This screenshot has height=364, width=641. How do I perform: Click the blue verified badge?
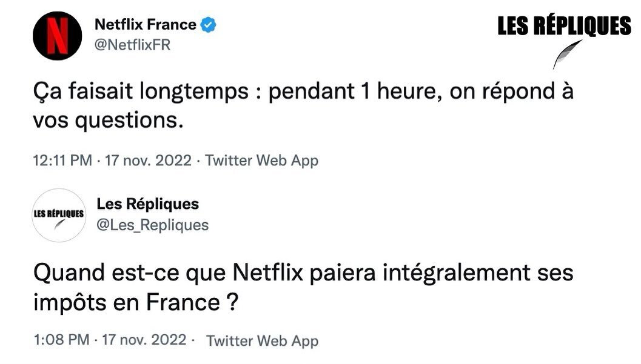pos(209,25)
